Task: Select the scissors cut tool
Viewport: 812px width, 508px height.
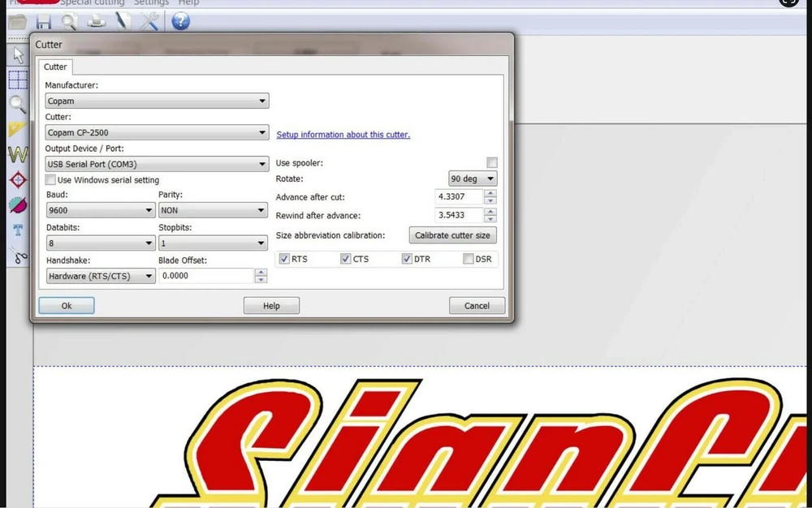Action: 19,256
